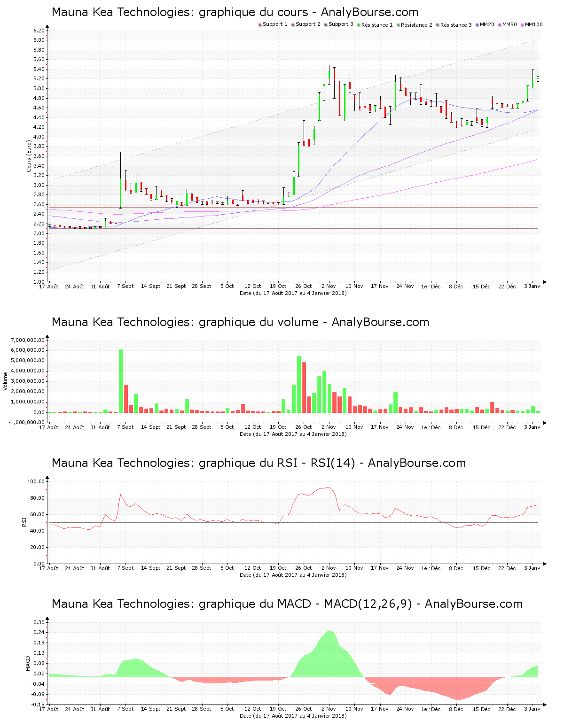Click the 'Résistance 2' legend label
This screenshot has width=564, height=728.
point(416,25)
